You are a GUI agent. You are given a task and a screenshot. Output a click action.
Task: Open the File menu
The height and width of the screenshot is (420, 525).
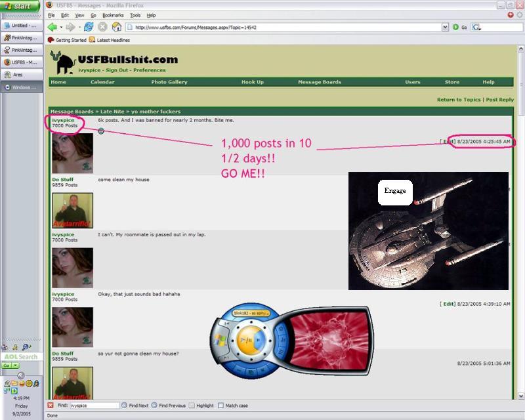point(51,15)
